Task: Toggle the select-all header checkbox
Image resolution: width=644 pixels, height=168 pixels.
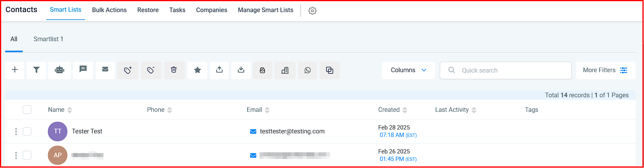Action: click(27, 110)
